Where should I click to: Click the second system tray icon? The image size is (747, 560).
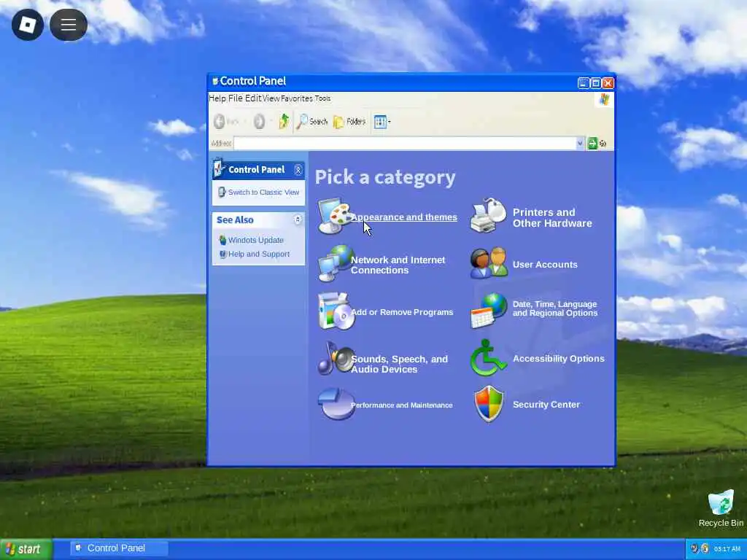(705, 548)
